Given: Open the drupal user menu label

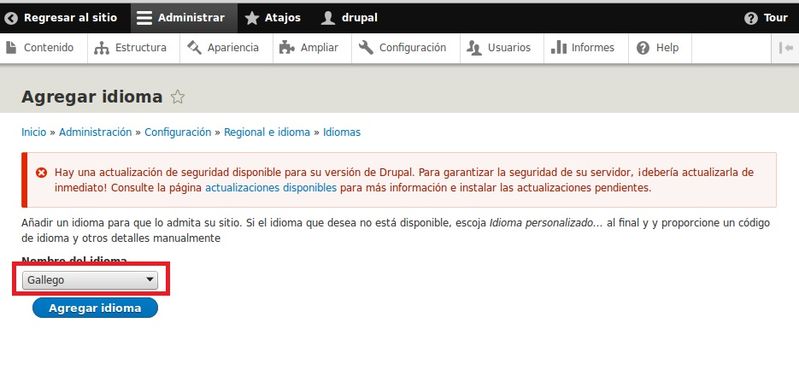Looking at the screenshot, I should click(x=360, y=18).
